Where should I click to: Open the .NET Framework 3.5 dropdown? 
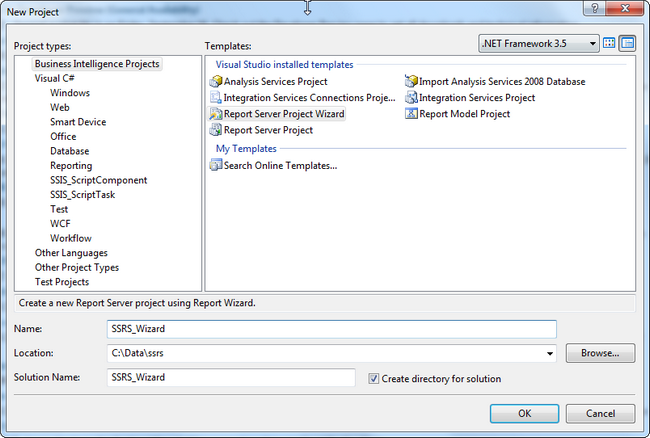click(x=539, y=44)
